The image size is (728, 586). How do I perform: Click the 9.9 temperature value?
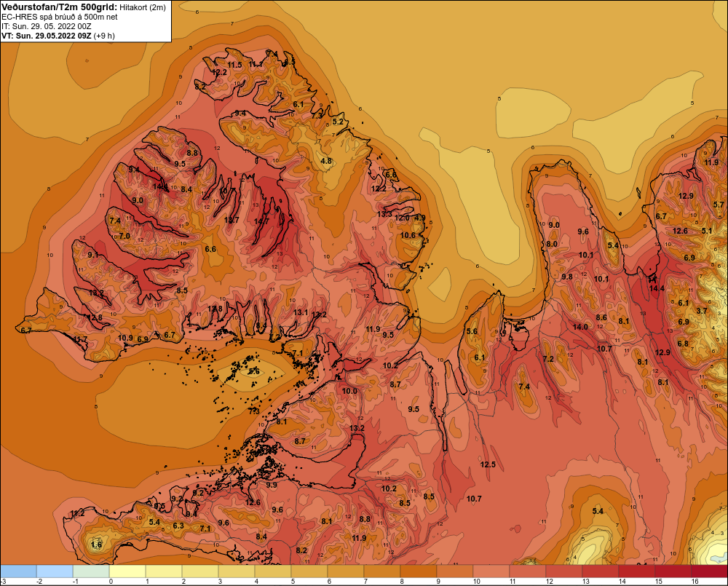tap(272, 486)
